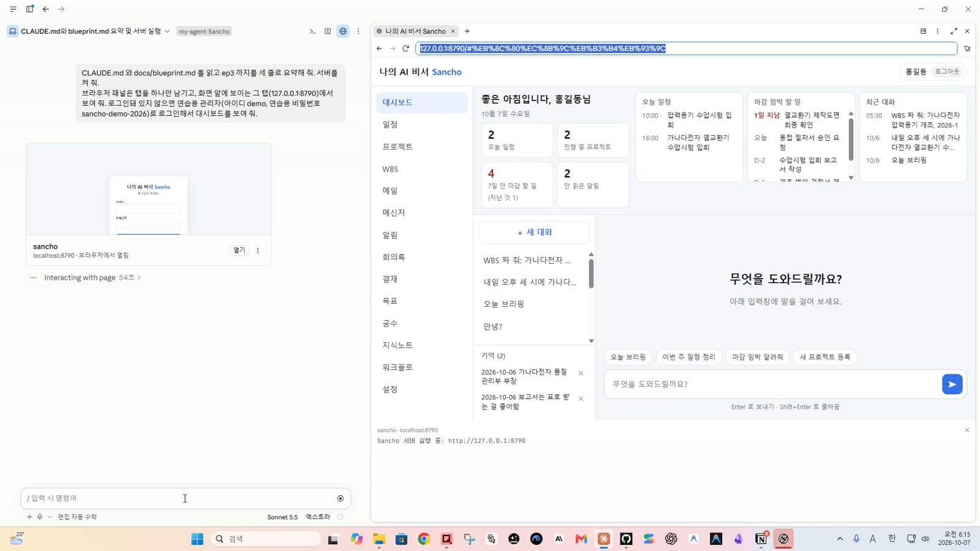Click the conversation list scrollbar
The height and width of the screenshot is (551, 980).
[x=591, y=273]
